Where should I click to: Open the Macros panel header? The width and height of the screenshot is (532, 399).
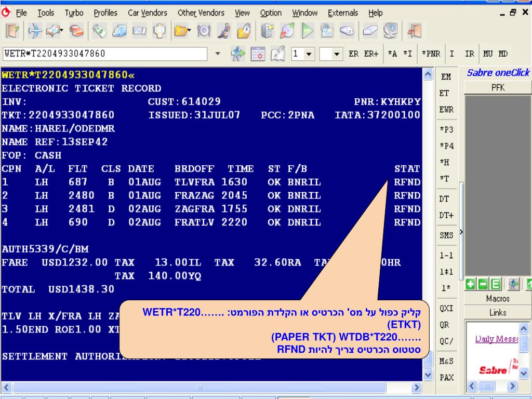click(498, 298)
